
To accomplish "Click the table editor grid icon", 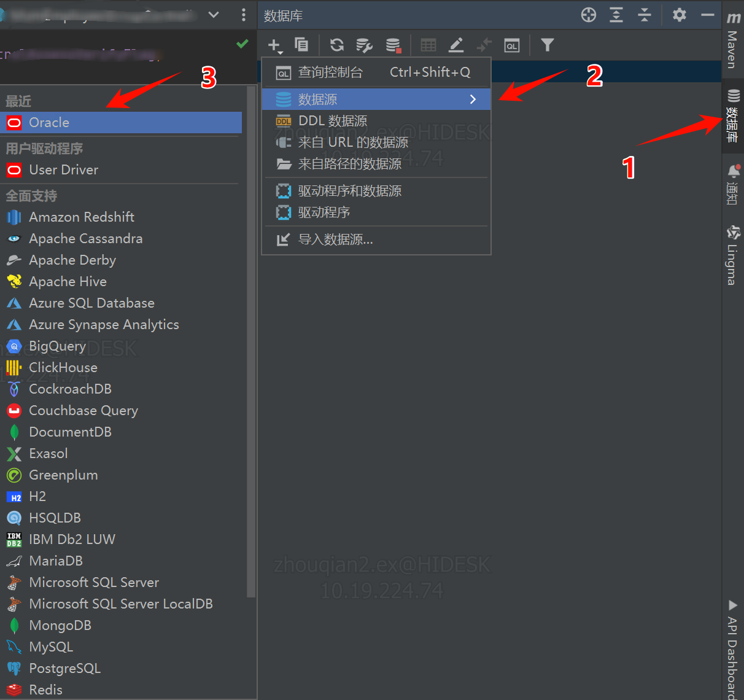I will pos(428,45).
